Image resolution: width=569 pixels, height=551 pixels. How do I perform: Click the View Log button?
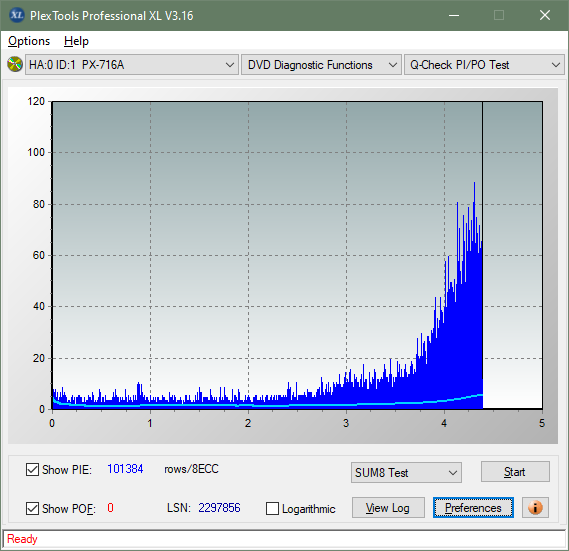[388, 507]
